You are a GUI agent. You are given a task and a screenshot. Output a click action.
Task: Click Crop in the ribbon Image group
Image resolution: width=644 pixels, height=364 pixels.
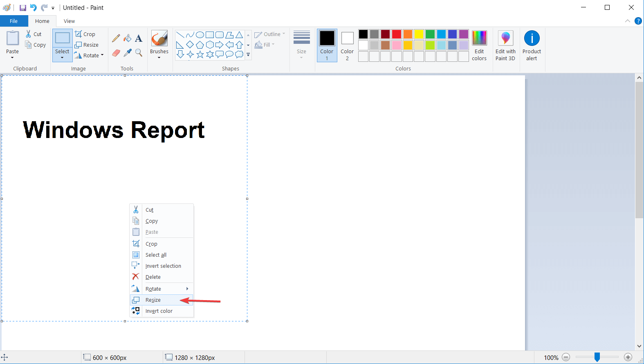click(x=85, y=34)
